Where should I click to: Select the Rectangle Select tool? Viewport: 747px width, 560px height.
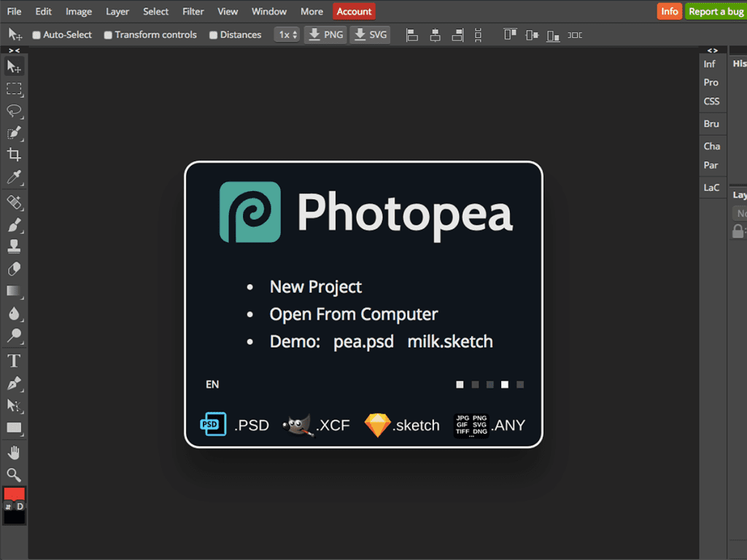pyautogui.click(x=14, y=88)
